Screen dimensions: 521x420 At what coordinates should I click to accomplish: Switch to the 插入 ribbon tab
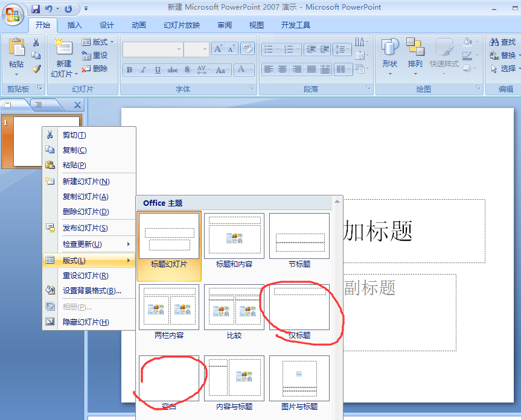pos(75,25)
